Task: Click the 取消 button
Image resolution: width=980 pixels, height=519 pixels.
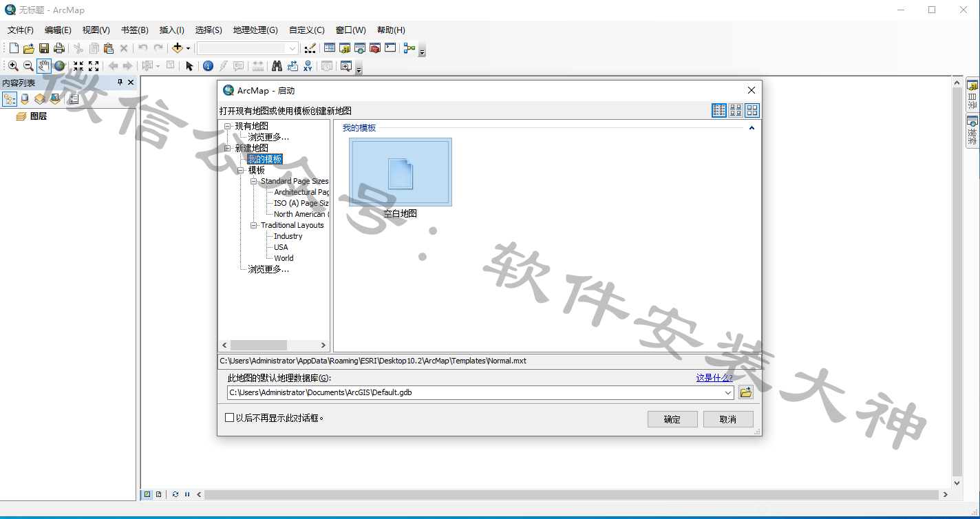Action: click(x=728, y=419)
